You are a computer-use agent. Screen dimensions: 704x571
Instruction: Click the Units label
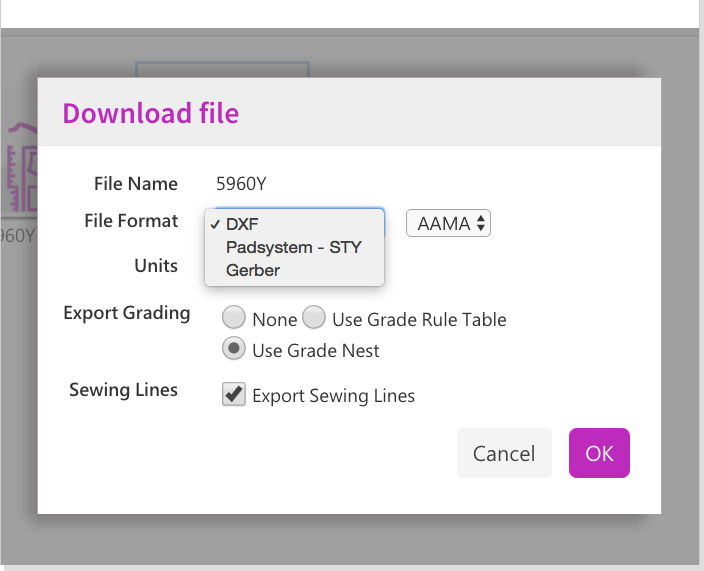coord(156,266)
